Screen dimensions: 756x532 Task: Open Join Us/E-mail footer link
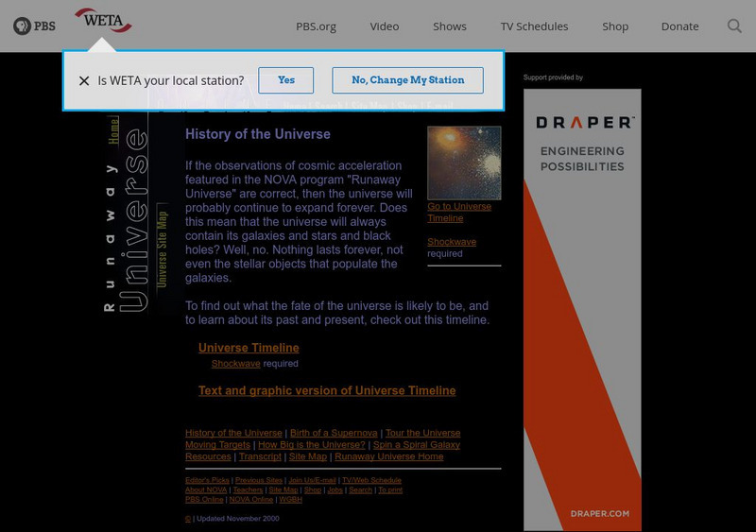pyautogui.click(x=312, y=480)
